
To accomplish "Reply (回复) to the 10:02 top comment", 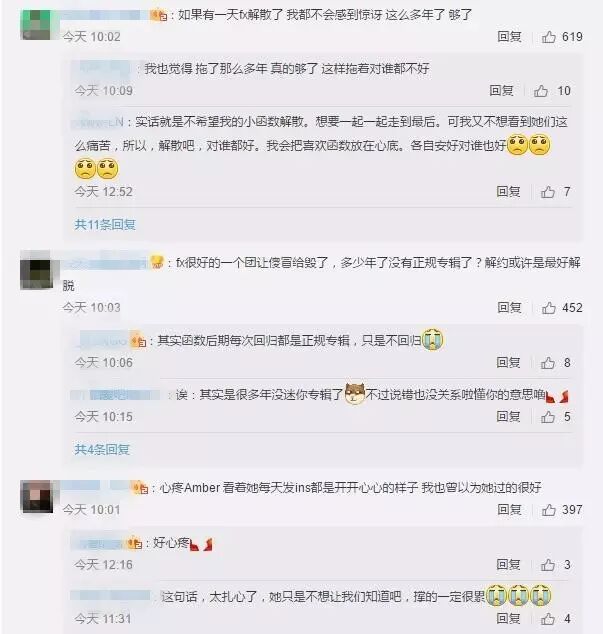I will (509, 37).
